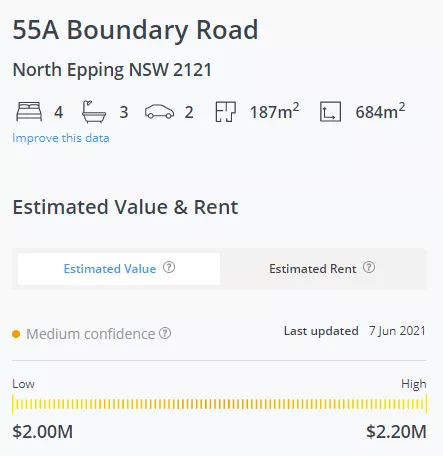Click the bathtub bathroom icon
The width and height of the screenshot is (443, 456).
pyautogui.click(x=94, y=112)
